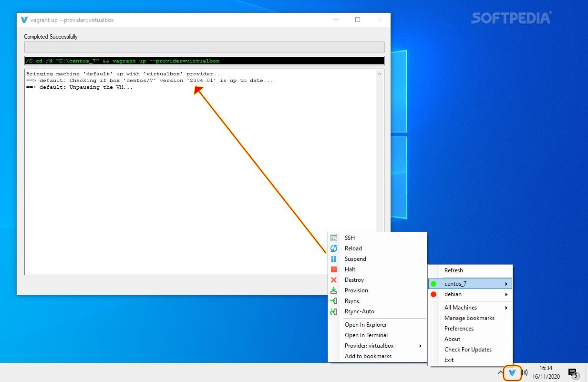Screen dimensions: 588x382
Task: Select Provision menu entry
Action: [377, 290]
